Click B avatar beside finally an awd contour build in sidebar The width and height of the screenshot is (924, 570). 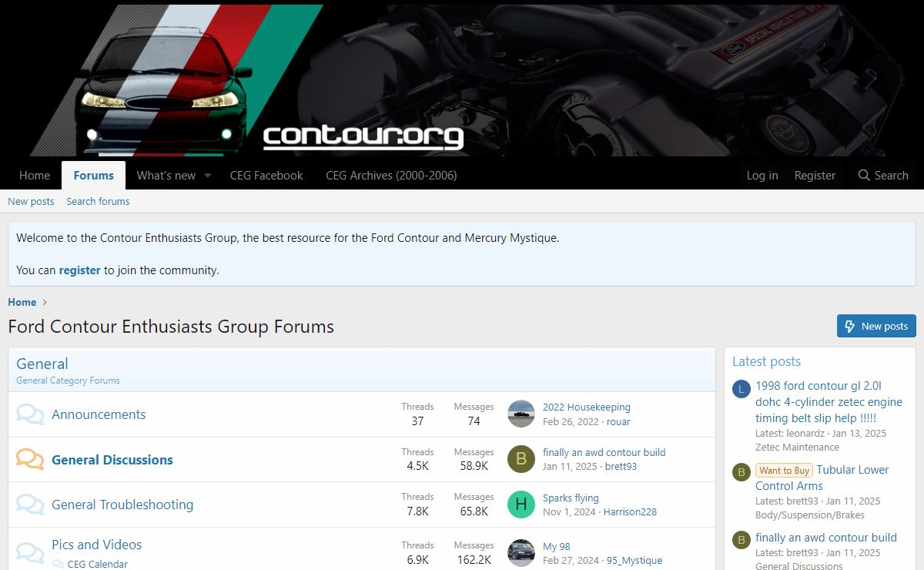741,540
